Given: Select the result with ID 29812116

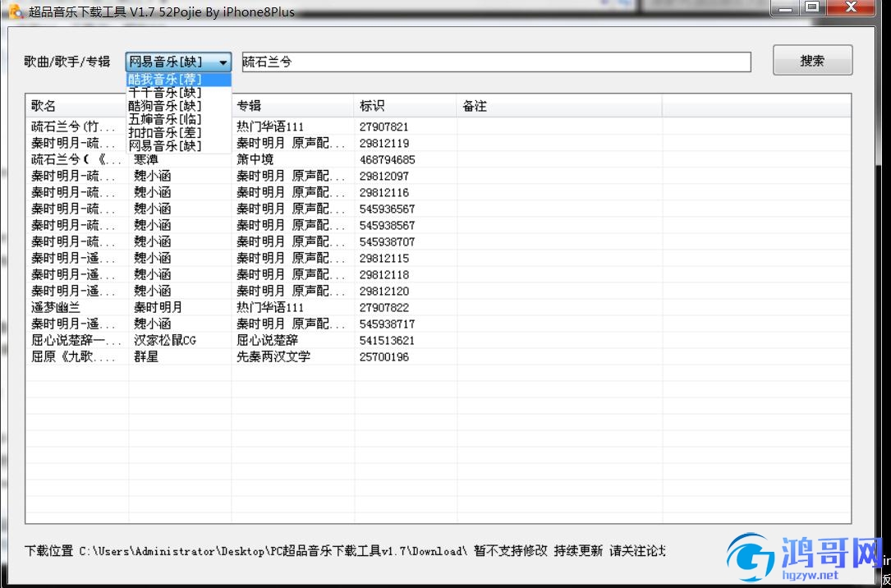Looking at the screenshot, I should coord(439,193).
